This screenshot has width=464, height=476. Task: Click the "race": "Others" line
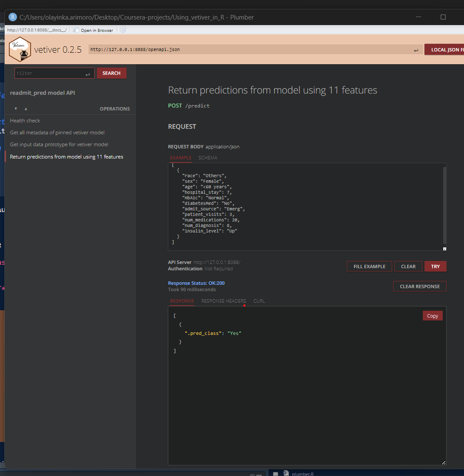(x=204, y=176)
